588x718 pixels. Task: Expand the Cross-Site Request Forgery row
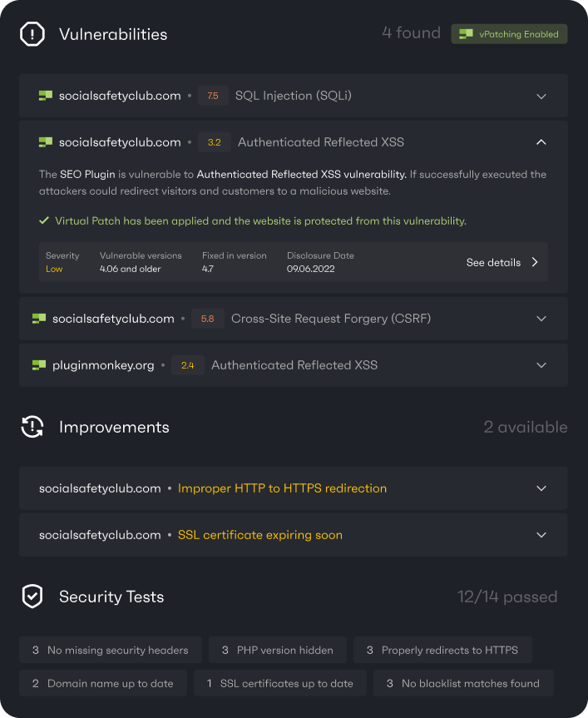pos(541,319)
